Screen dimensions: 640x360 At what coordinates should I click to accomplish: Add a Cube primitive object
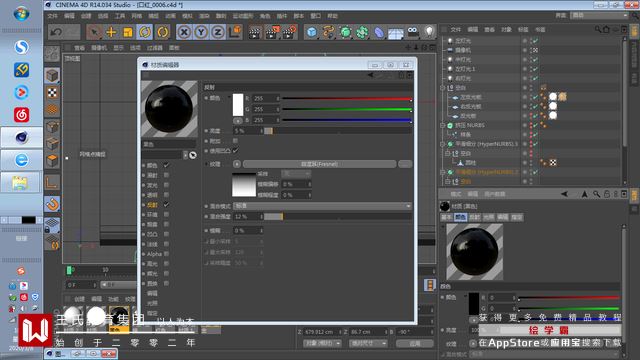312,32
